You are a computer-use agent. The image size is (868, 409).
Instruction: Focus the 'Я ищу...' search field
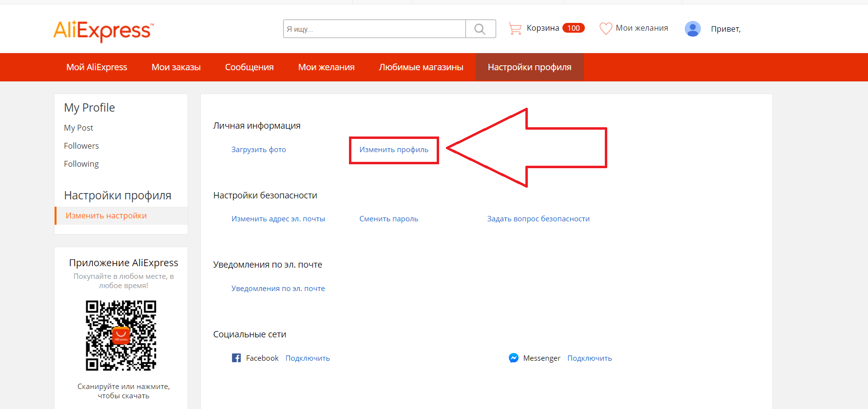[x=374, y=29]
